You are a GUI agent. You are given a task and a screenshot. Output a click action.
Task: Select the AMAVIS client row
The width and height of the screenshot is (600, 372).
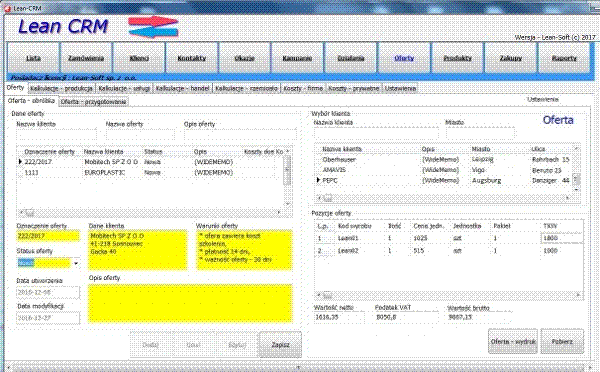tap(444, 170)
